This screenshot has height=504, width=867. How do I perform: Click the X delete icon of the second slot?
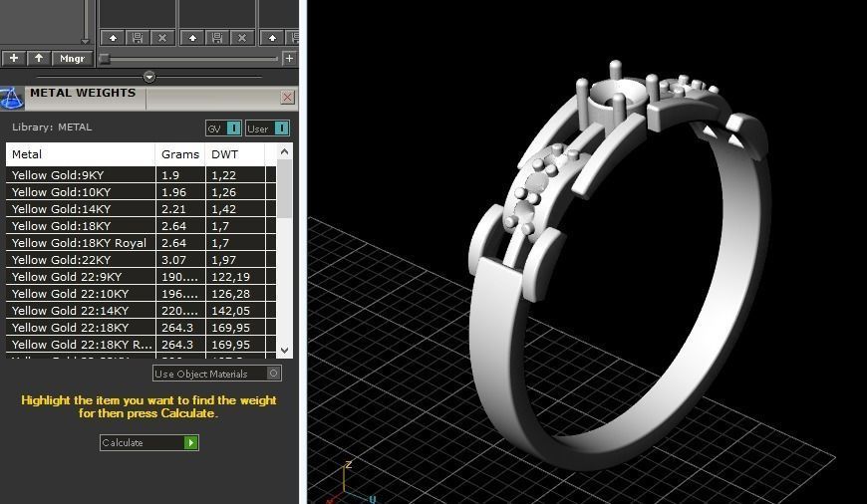point(241,38)
